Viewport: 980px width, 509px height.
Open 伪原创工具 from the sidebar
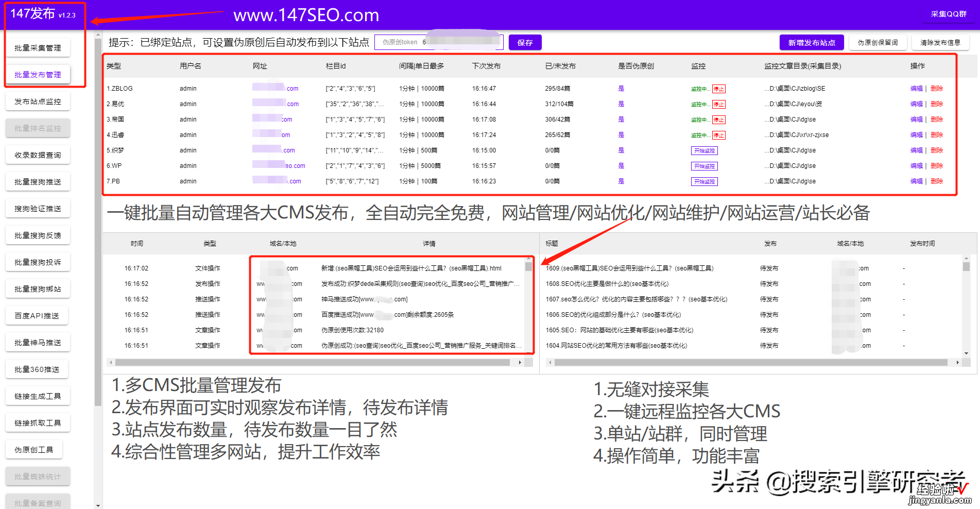[x=34, y=450]
